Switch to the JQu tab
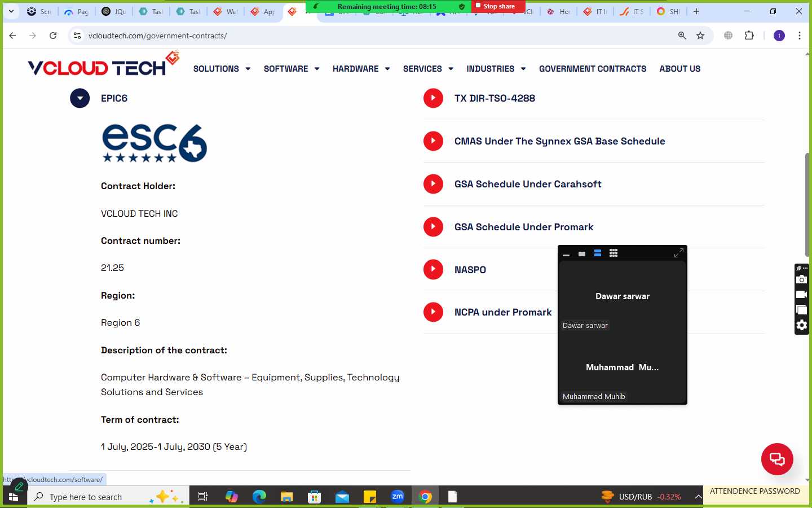Image resolution: width=812 pixels, height=508 pixels. [x=114, y=11]
